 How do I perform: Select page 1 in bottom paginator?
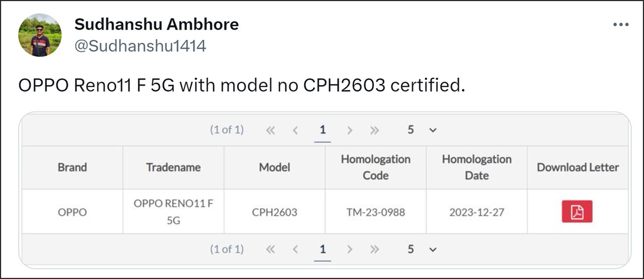323,249
